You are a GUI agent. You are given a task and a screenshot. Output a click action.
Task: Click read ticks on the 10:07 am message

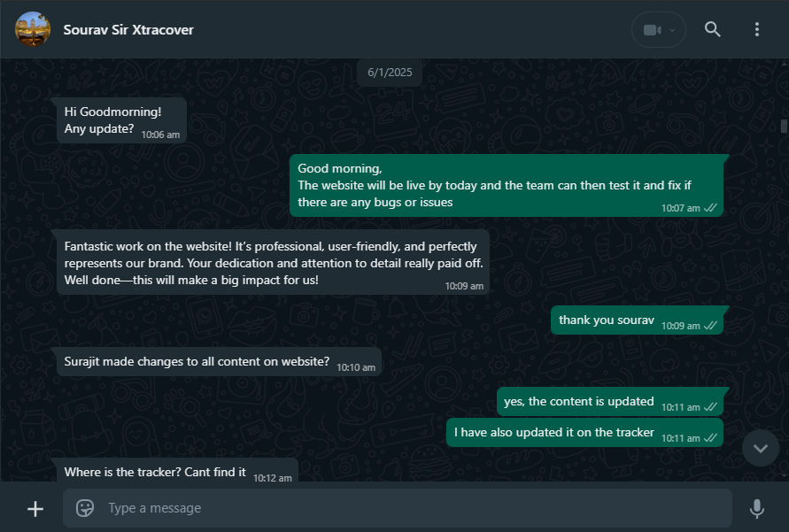pyautogui.click(x=710, y=208)
